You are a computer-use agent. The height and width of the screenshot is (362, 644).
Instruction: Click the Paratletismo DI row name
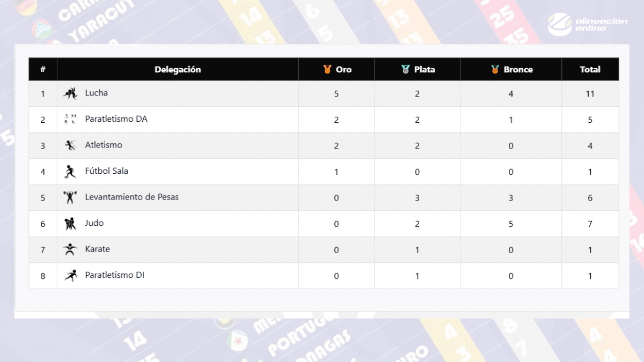(114, 275)
